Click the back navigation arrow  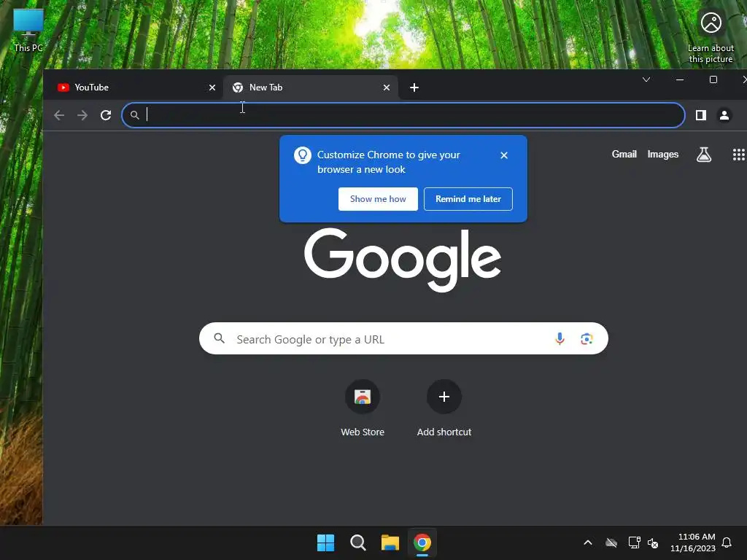tap(59, 115)
